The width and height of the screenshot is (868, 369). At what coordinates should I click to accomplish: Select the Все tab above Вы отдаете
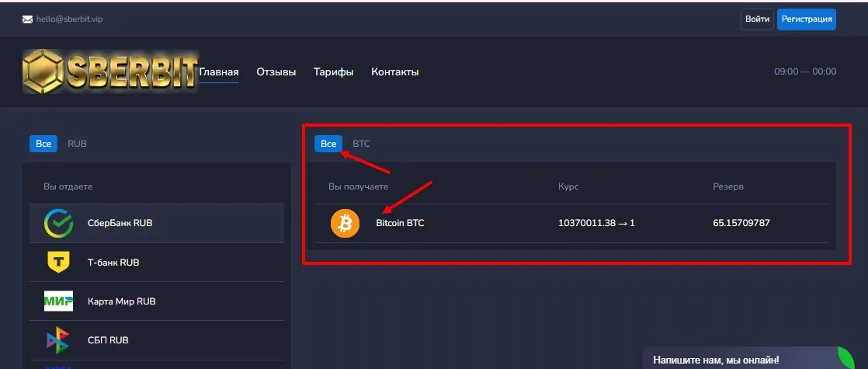pos(43,144)
